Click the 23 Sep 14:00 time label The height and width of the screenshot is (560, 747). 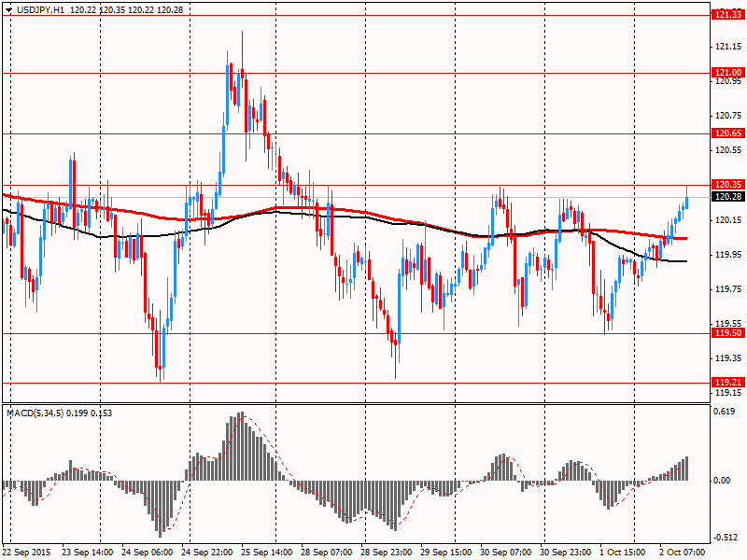click(88, 553)
